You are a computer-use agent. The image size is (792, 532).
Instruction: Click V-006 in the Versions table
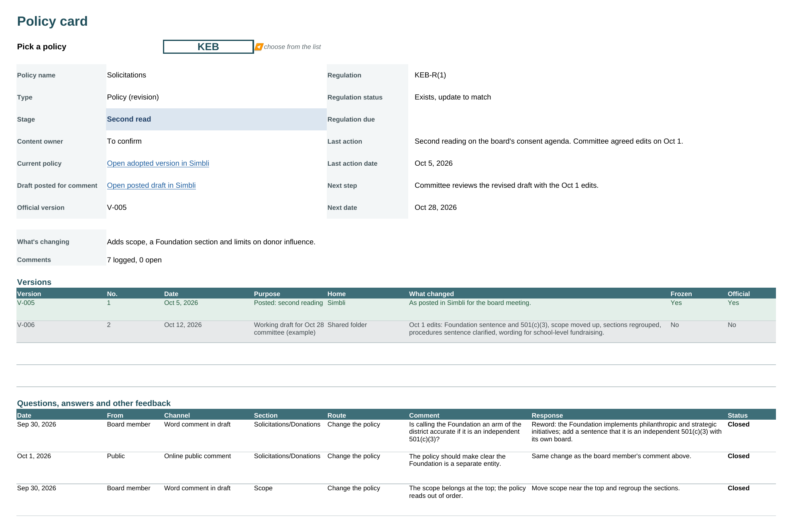click(26, 325)
